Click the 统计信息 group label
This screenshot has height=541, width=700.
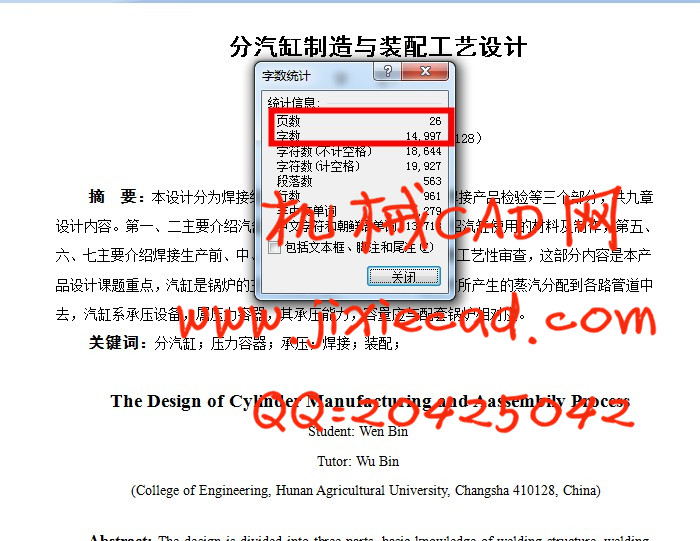point(294,103)
